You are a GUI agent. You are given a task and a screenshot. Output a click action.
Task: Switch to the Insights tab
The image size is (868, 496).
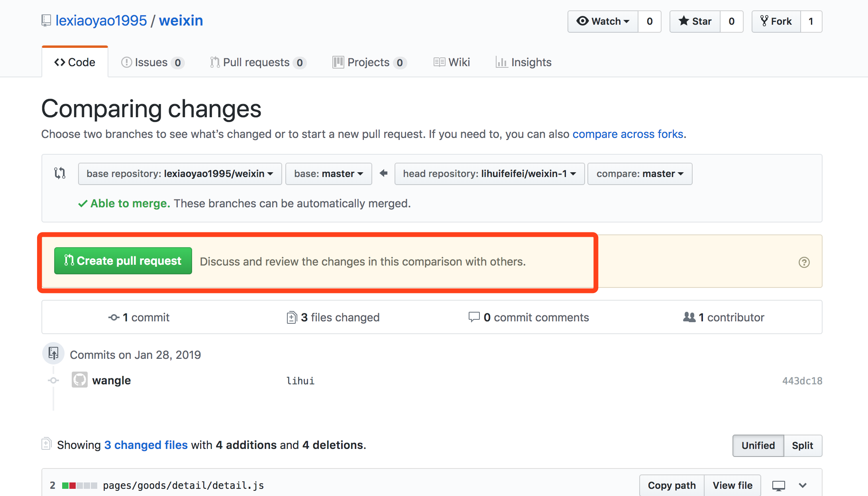coord(524,62)
